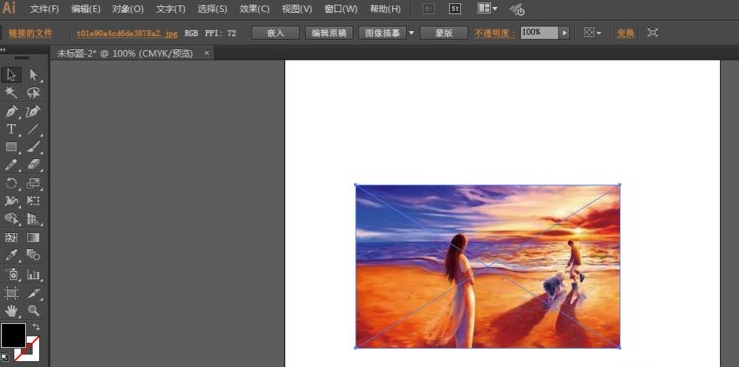Select the Pen tool
The height and width of the screenshot is (367, 739).
(x=11, y=112)
